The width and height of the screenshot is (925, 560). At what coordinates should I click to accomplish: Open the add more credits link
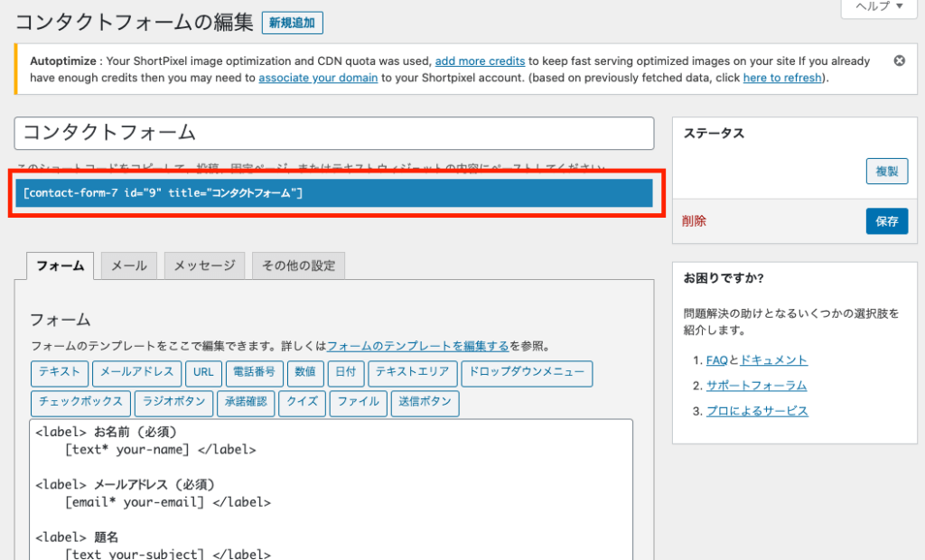pos(480,61)
